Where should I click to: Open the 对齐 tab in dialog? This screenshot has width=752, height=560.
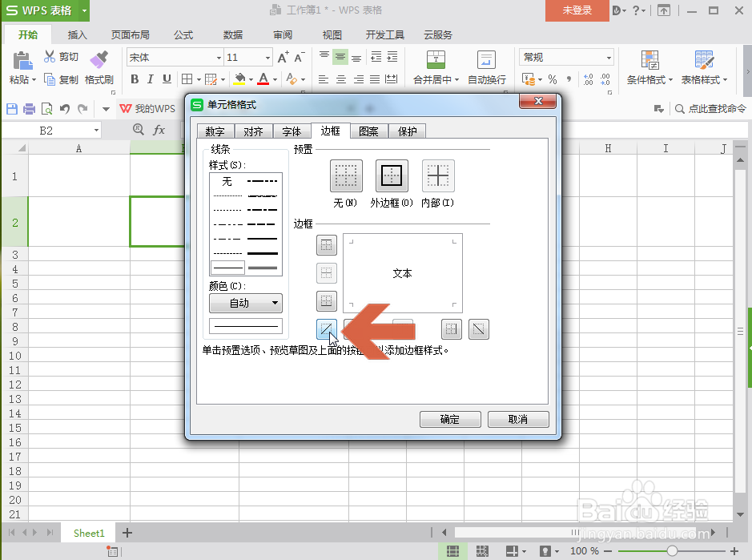(253, 131)
